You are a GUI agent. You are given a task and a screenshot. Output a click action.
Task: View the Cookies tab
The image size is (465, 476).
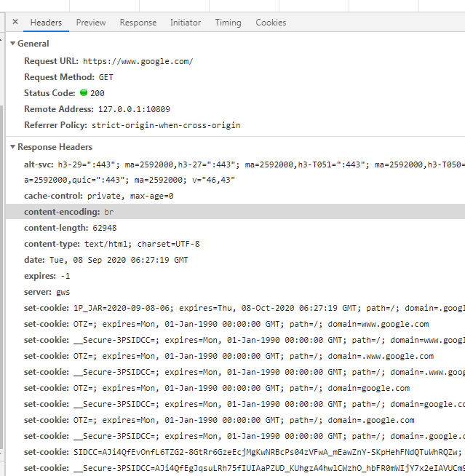coord(271,23)
